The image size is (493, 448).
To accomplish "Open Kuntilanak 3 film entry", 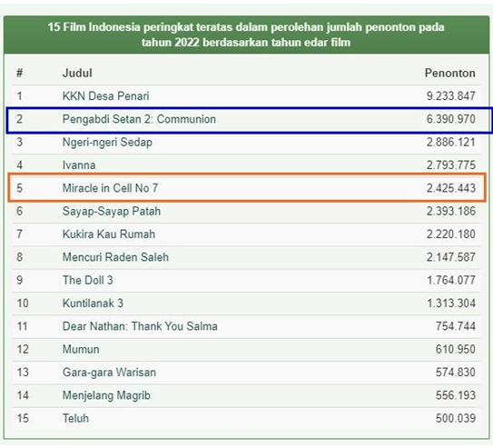I will (x=93, y=304).
